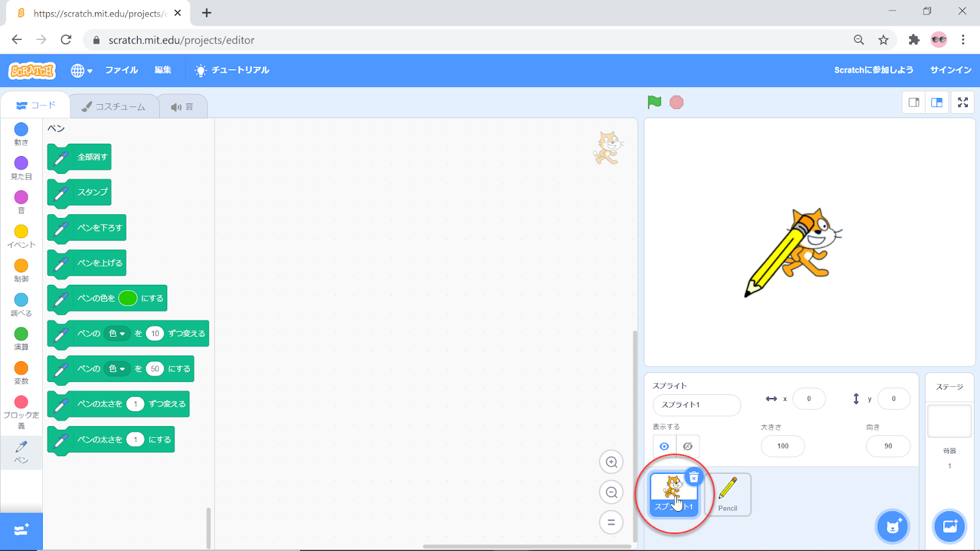Open the Scratch logo home link
The height and width of the screenshot is (551, 980).
point(32,70)
